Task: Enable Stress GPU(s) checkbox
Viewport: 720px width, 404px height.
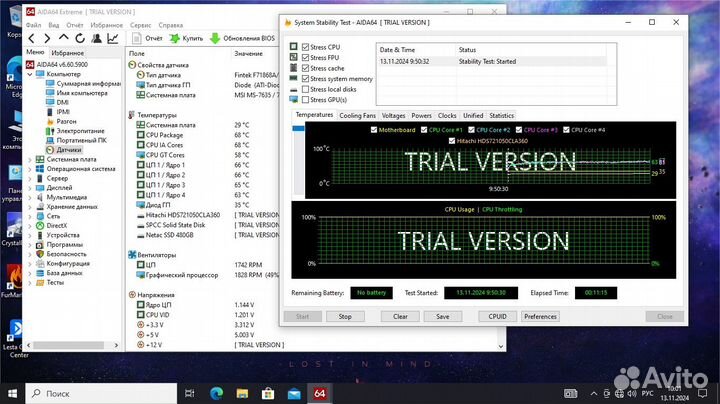Action: pos(305,100)
